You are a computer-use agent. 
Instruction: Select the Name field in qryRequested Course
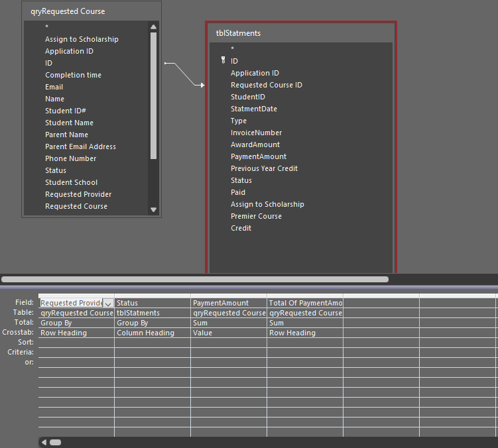(x=54, y=99)
